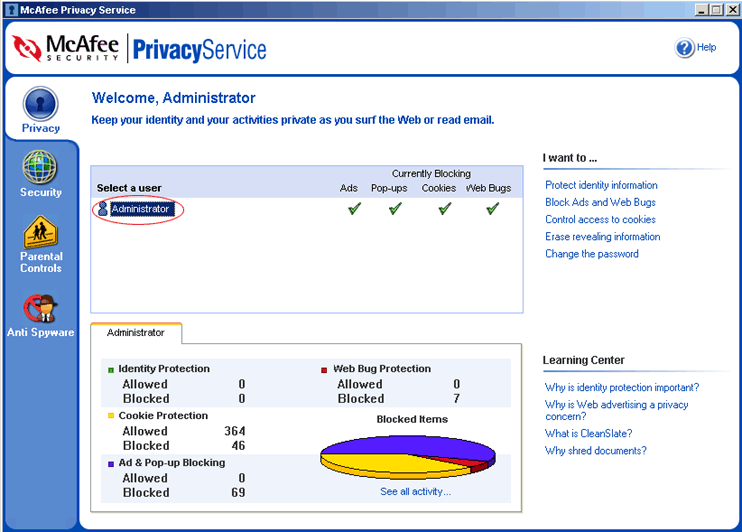The image size is (742, 532).
Task: Click the Ads column header
Action: click(349, 188)
